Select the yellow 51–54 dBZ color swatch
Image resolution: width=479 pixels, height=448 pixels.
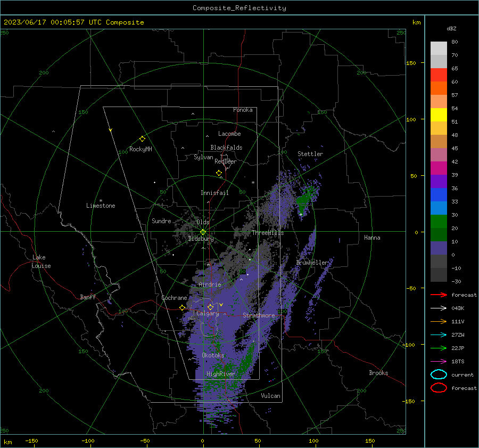point(439,115)
